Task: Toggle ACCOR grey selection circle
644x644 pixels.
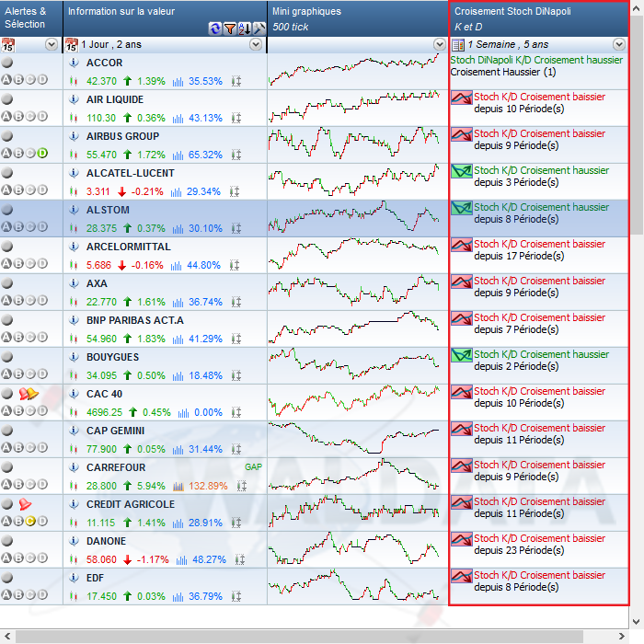Action: point(7,63)
